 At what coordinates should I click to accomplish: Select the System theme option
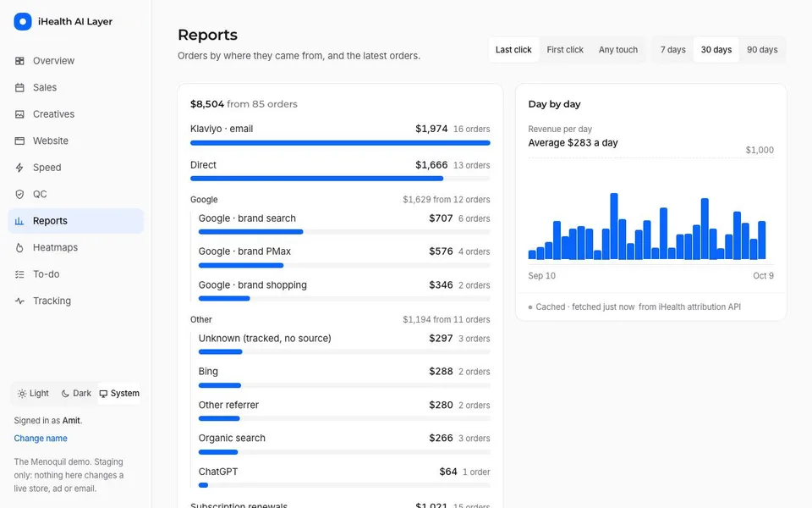[x=119, y=394]
